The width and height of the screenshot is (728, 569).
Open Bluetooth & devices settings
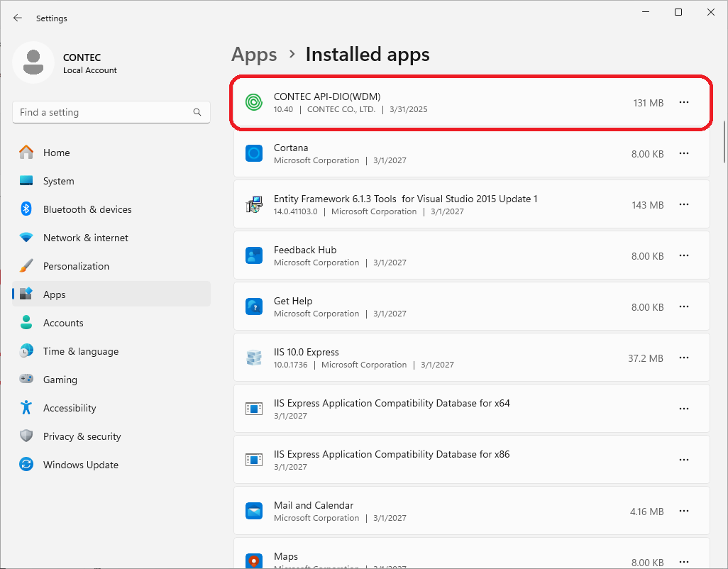pyautogui.click(x=111, y=209)
